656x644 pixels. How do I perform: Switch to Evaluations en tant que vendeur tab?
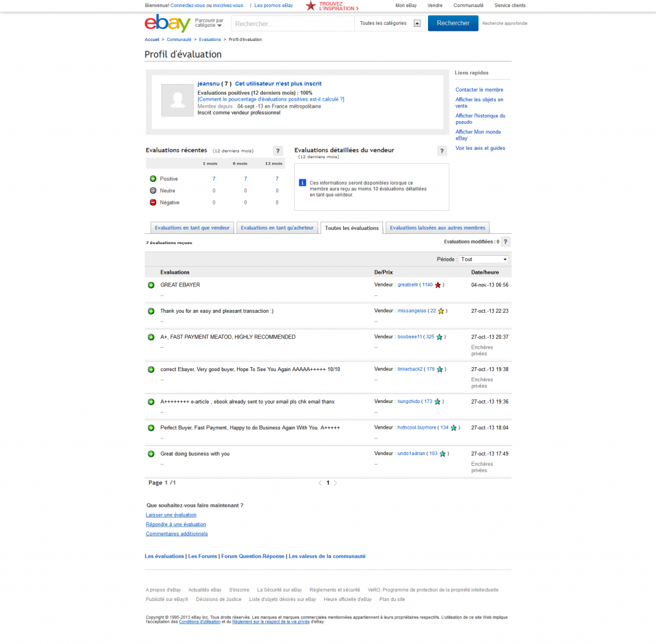pyautogui.click(x=192, y=227)
